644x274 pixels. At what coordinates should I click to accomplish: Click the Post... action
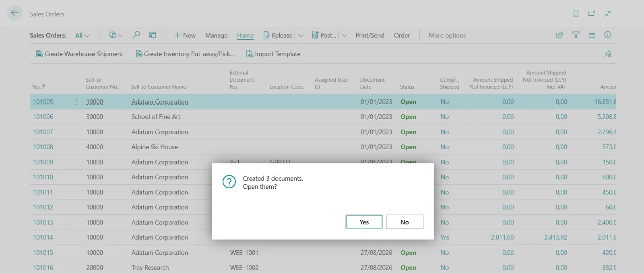pos(324,35)
